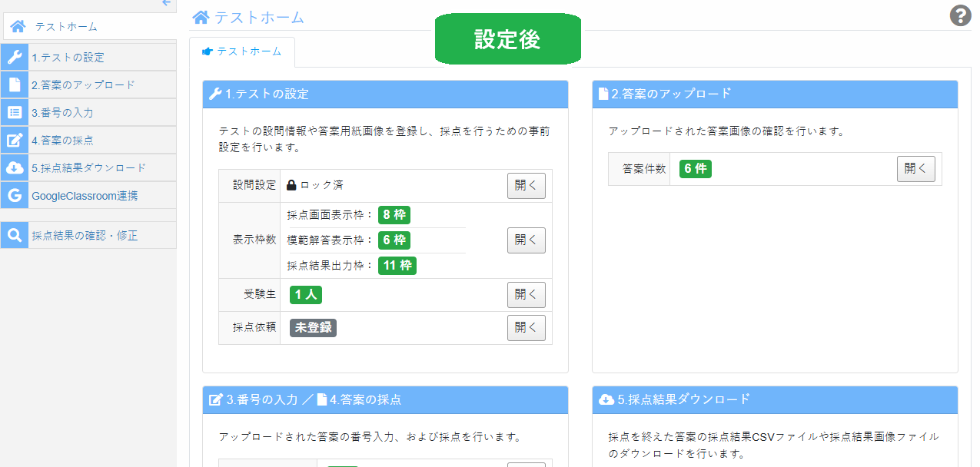Open 受験生 with its 開く button

[x=526, y=295]
